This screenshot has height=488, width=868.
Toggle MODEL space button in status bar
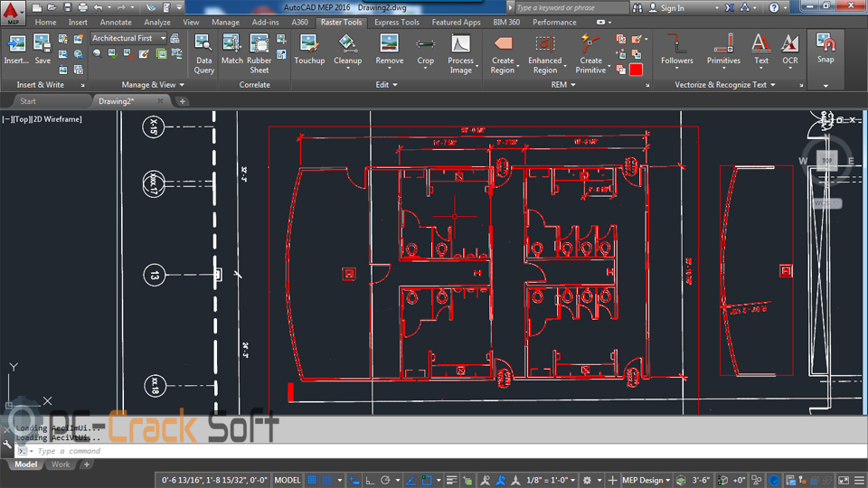(x=288, y=480)
